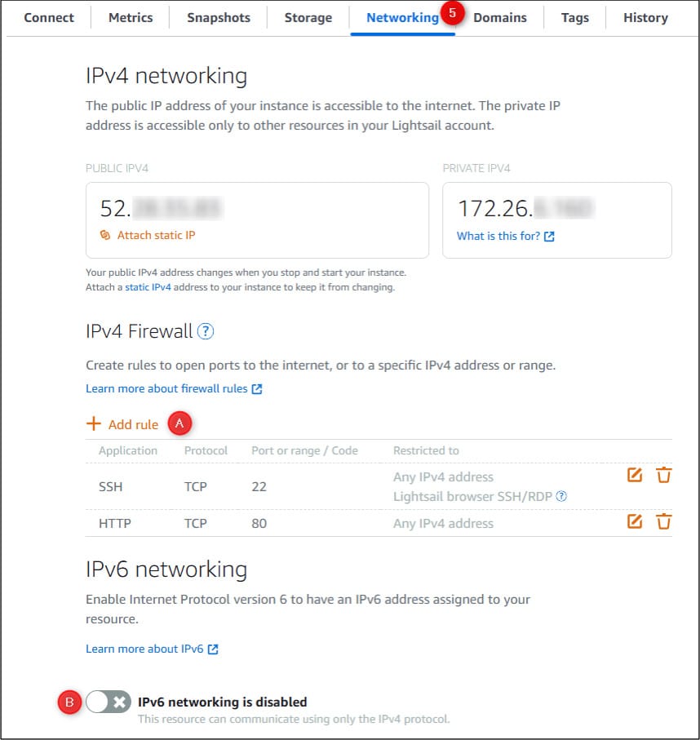Image resolution: width=700 pixels, height=740 pixels.
Task: Switch to the Snapshots tab
Action: coord(218,17)
